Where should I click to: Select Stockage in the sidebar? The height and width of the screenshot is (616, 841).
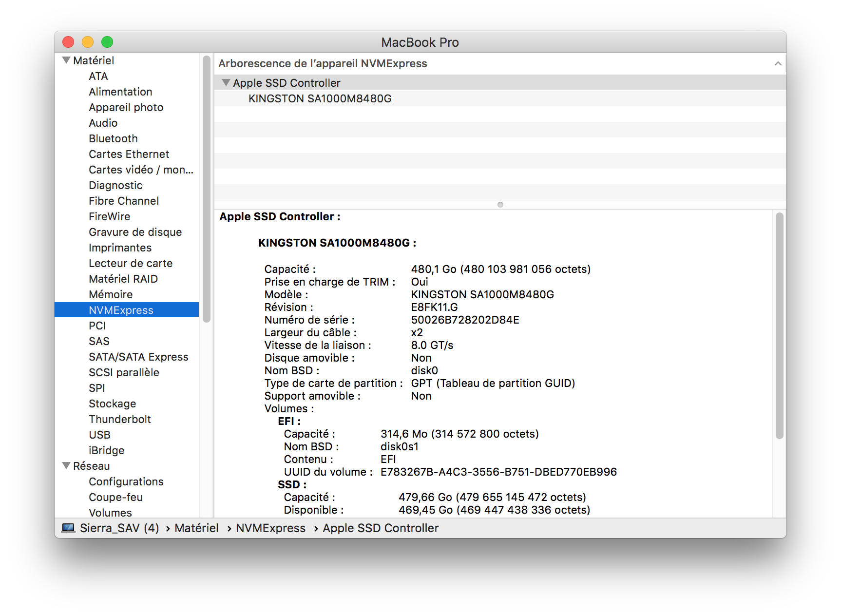112,404
